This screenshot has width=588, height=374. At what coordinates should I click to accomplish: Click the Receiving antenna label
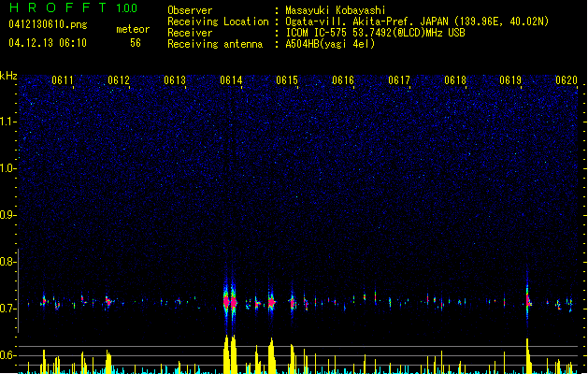click(x=215, y=44)
